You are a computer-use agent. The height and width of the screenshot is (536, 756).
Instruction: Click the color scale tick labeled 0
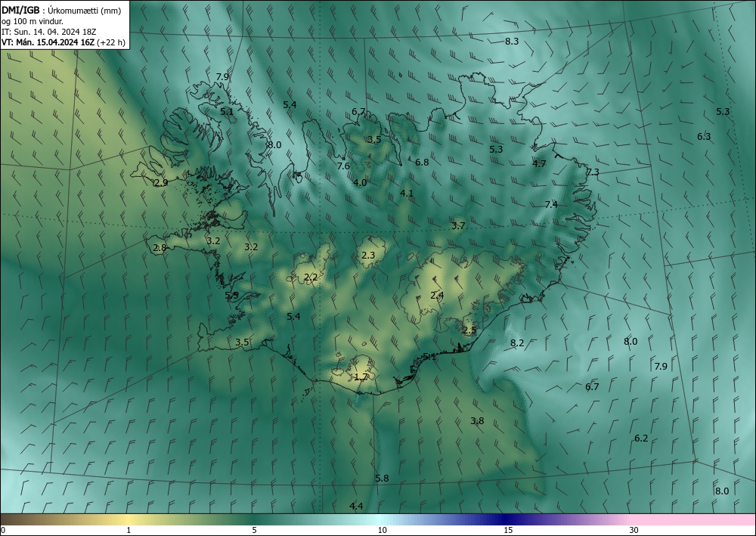pyautogui.click(x=3, y=530)
